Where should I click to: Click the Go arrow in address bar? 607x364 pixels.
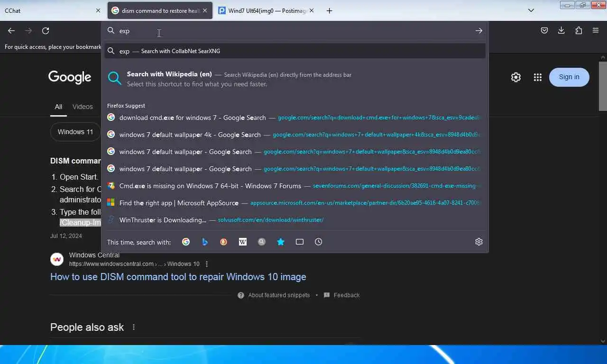pos(479,31)
